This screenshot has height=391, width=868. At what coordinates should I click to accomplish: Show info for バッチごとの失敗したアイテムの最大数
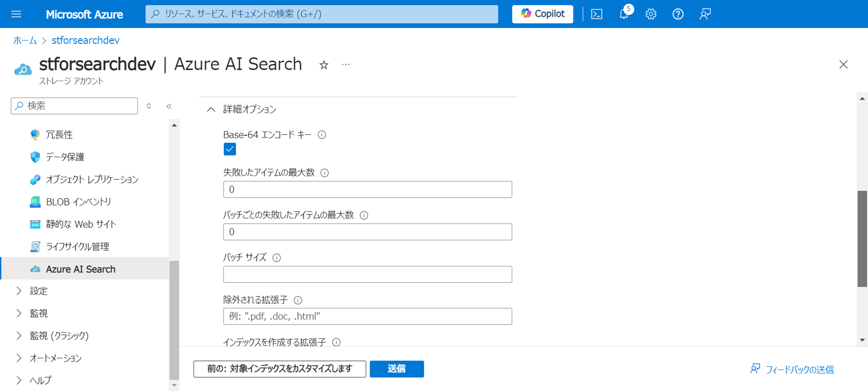click(364, 215)
